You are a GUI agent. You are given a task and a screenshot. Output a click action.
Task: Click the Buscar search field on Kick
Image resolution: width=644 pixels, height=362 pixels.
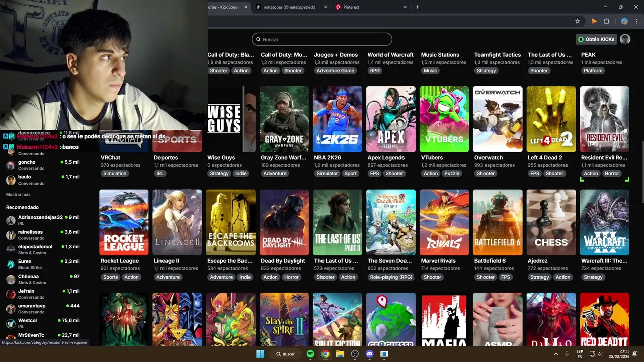tap(322, 39)
